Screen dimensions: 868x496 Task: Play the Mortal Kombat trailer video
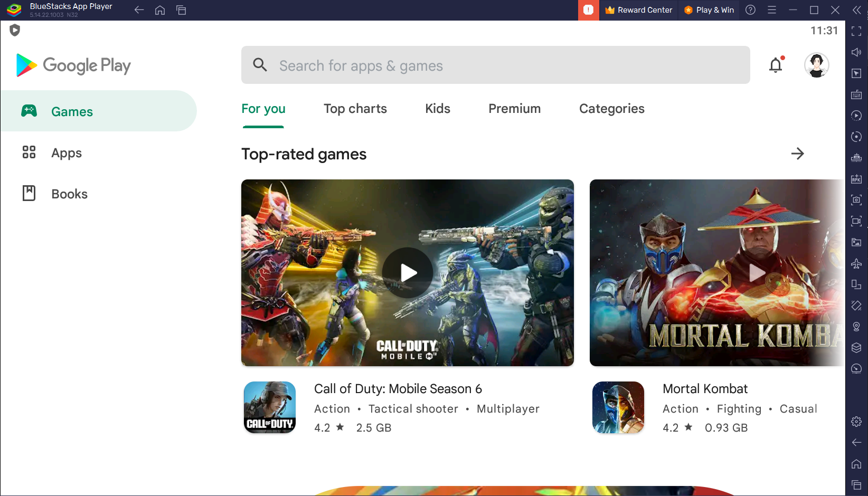point(757,273)
